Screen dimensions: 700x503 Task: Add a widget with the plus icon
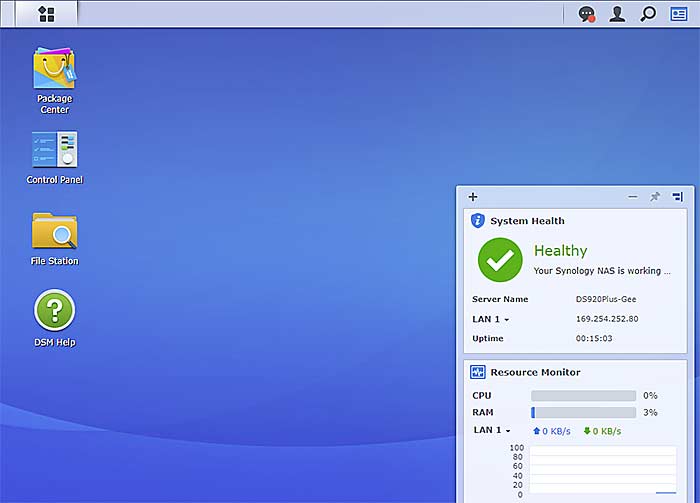473,196
